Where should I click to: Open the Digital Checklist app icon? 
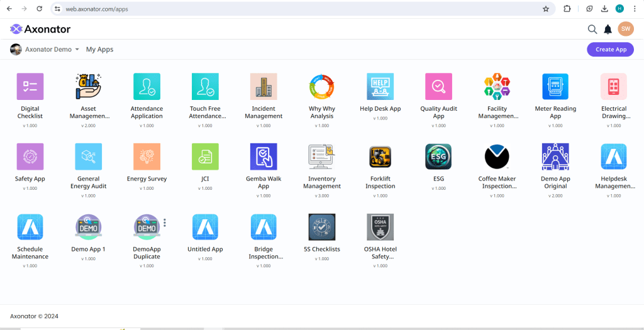[30, 87]
